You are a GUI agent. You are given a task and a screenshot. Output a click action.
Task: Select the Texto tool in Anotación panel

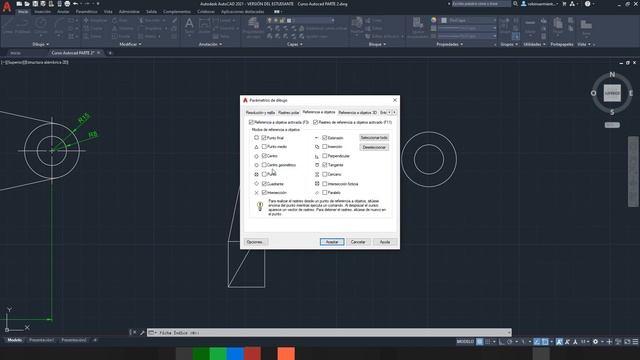(x=189, y=26)
